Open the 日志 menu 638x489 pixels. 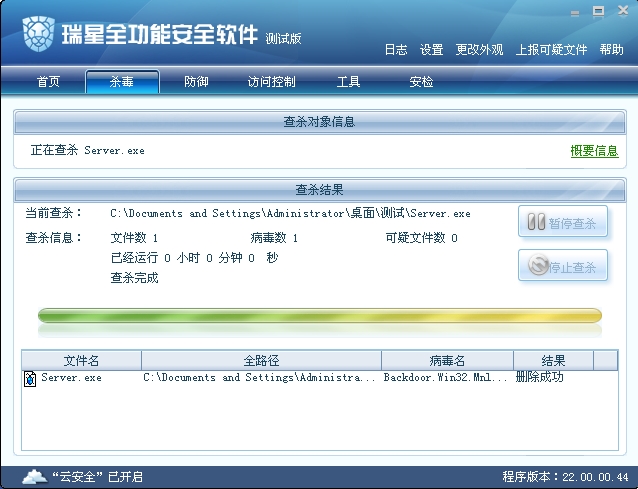pos(396,50)
